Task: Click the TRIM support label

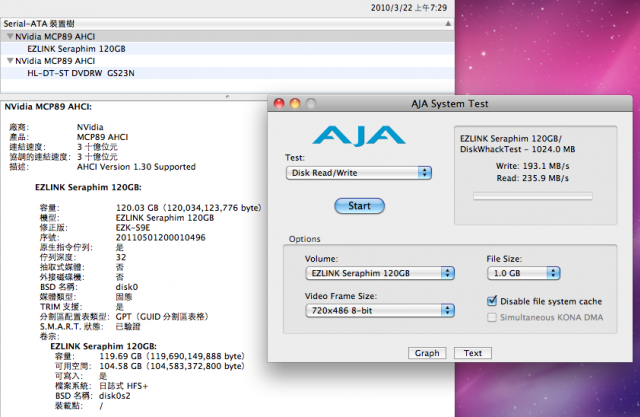Action: coord(61,307)
